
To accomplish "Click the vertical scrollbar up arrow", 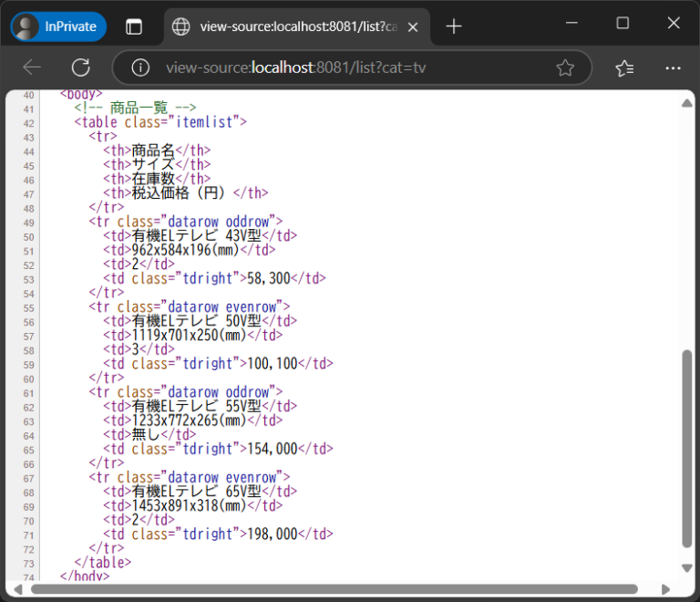I will 687,103.
